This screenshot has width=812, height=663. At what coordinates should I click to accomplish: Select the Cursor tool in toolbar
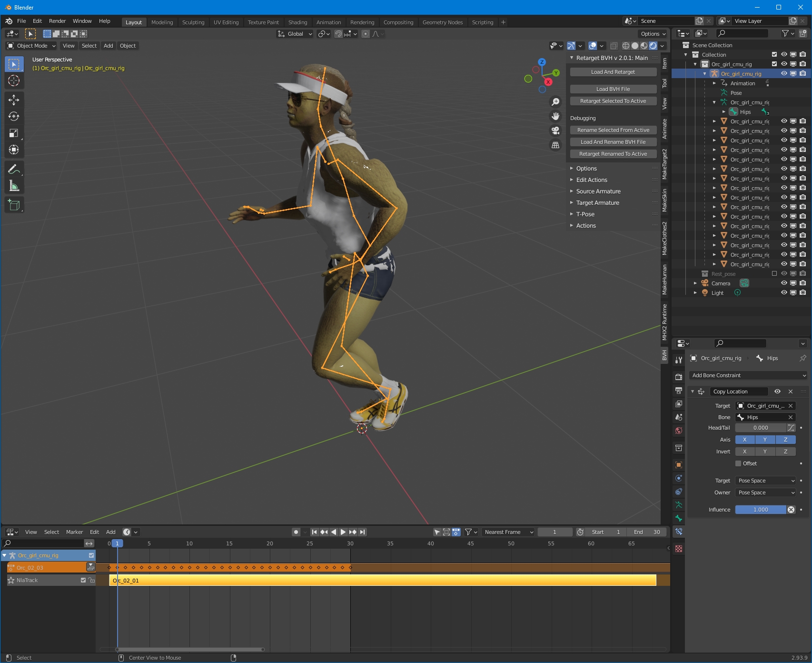(14, 80)
